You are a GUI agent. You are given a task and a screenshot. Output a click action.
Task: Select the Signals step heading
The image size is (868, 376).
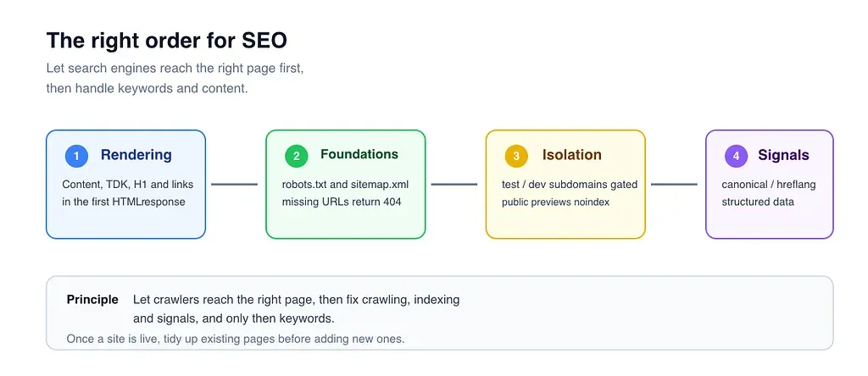click(x=783, y=155)
